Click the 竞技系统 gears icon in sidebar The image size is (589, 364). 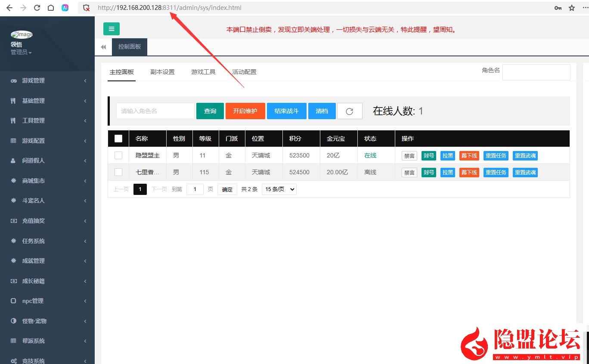coord(13,361)
